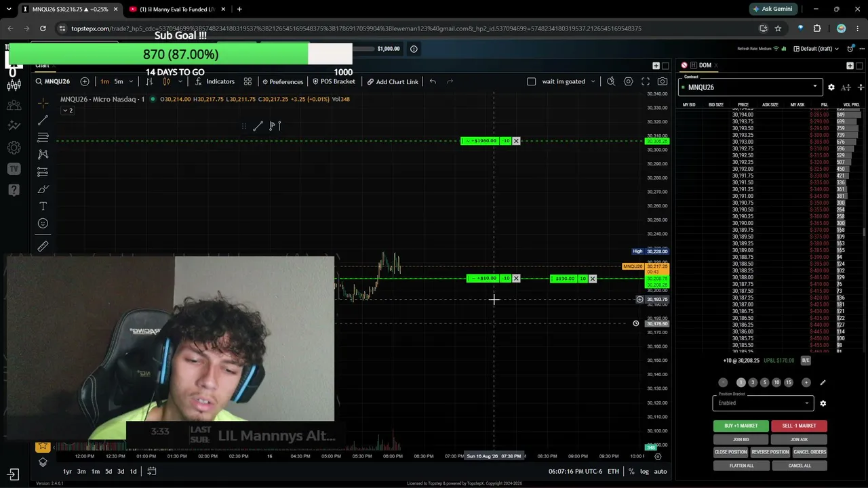Toggle percent scale on price axis
This screenshot has height=488, width=868.
[631, 471]
